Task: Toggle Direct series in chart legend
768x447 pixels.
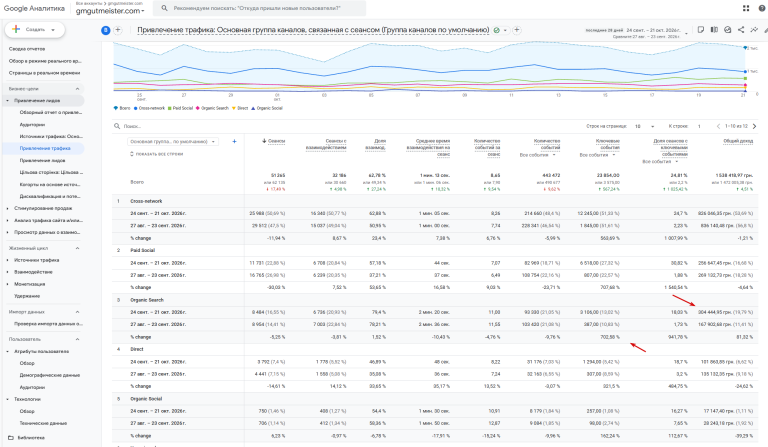Action: (x=240, y=108)
